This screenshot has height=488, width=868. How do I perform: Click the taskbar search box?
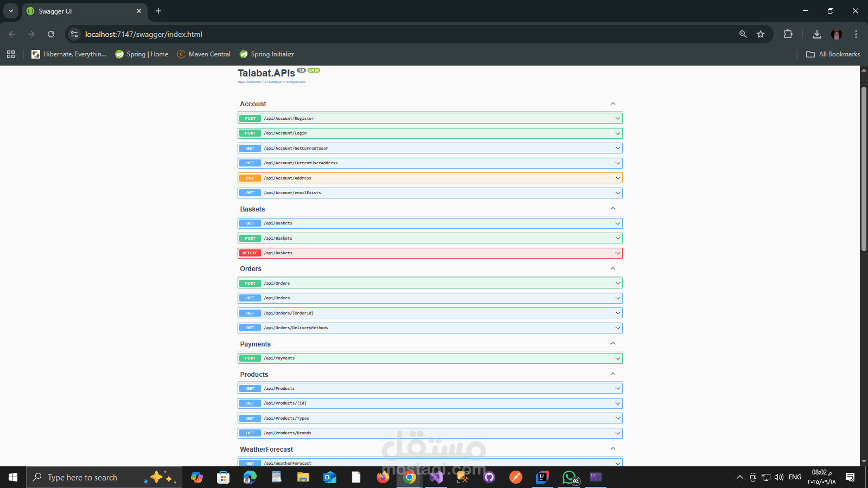[x=104, y=477]
